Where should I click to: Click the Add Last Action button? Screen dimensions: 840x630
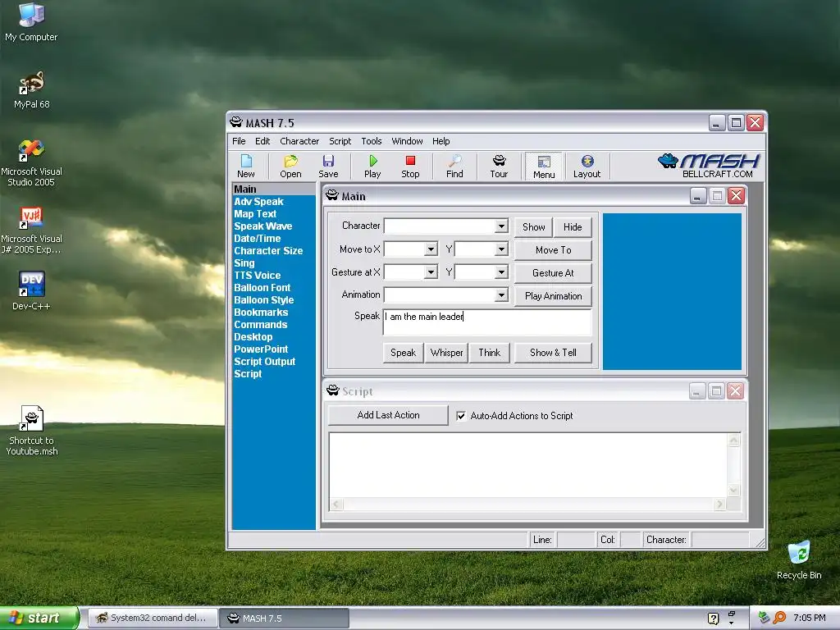coord(388,415)
